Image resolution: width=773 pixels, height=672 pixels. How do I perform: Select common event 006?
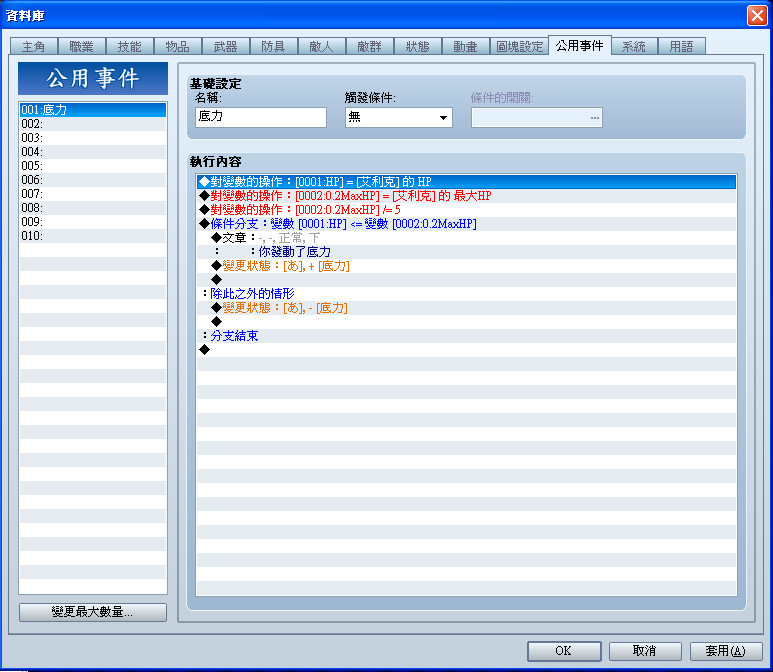[93, 179]
